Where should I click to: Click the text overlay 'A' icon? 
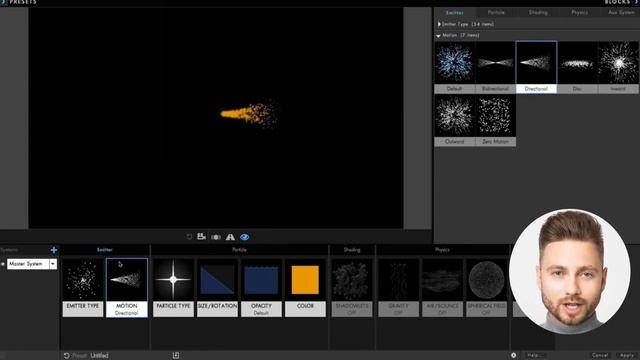pos(230,237)
